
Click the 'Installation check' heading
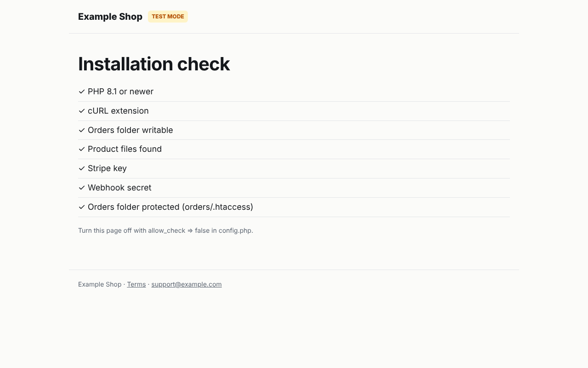pos(154,64)
